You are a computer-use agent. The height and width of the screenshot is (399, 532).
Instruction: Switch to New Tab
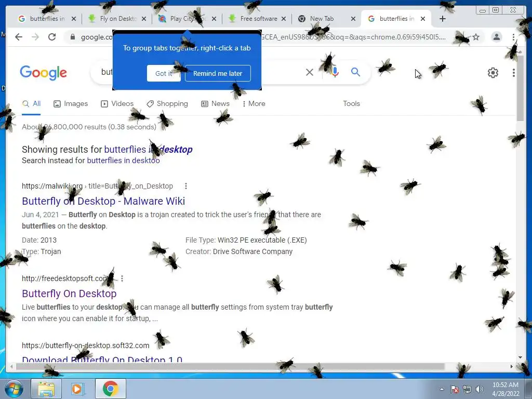(x=326, y=19)
